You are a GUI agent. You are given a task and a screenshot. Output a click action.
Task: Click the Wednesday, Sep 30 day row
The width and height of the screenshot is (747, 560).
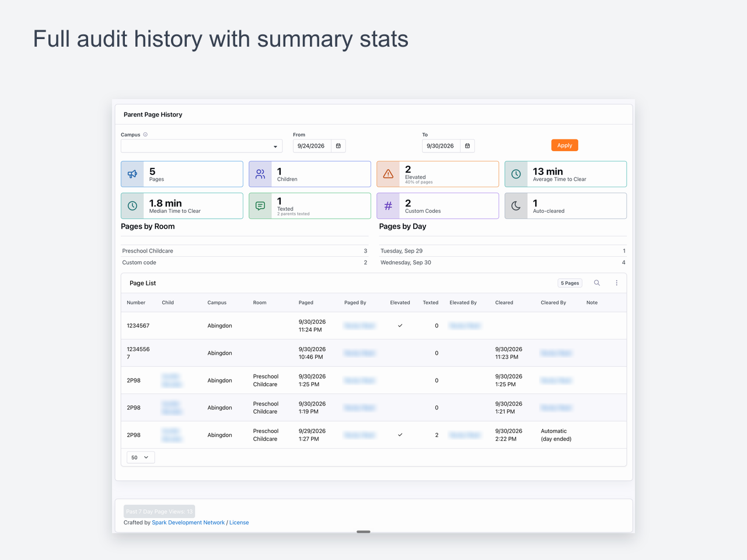pos(502,262)
